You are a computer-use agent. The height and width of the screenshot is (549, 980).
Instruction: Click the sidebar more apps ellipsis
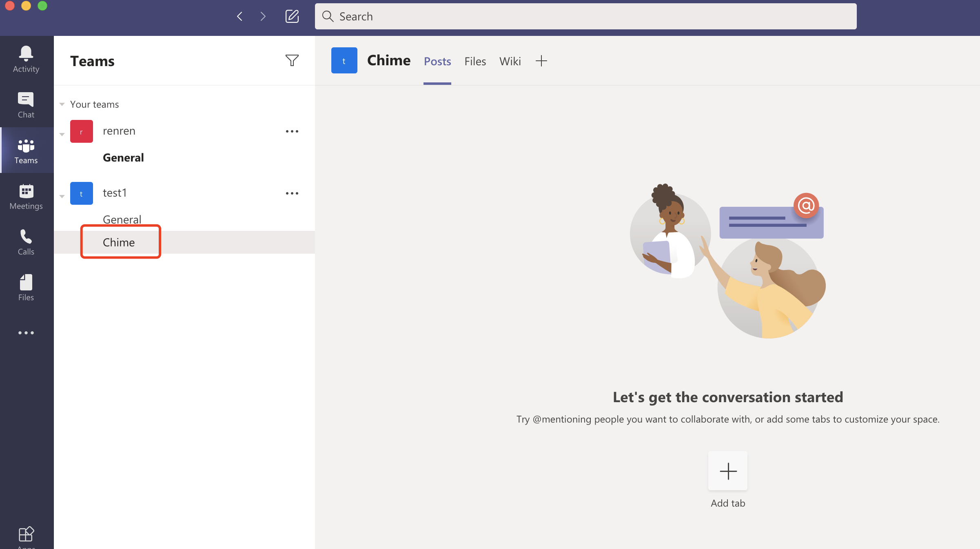pyautogui.click(x=26, y=333)
